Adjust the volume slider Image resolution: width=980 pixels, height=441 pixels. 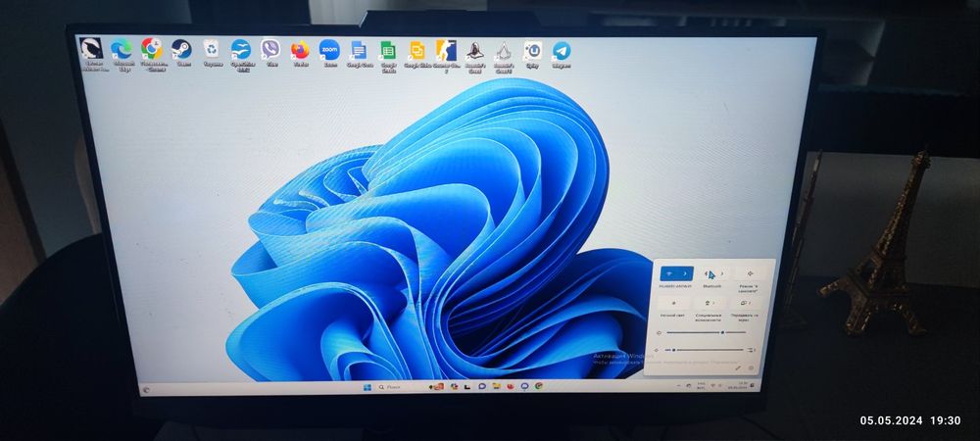(x=704, y=351)
